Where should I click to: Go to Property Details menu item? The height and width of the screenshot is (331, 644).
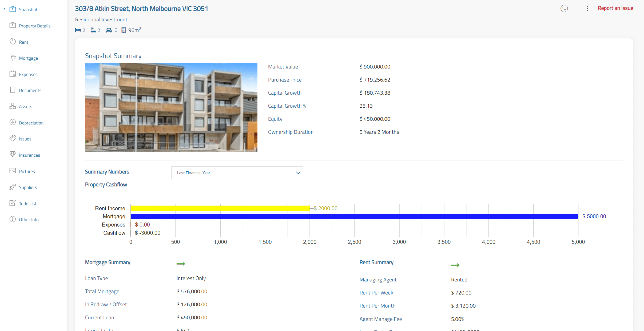click(35, 26)
